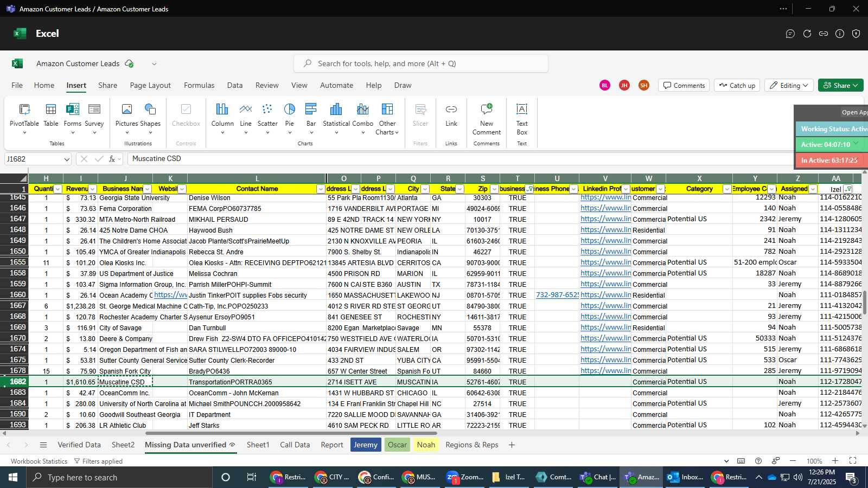868x488 pixels.
Task: Open Windows Start menu
Action: (x=13, y=477)
